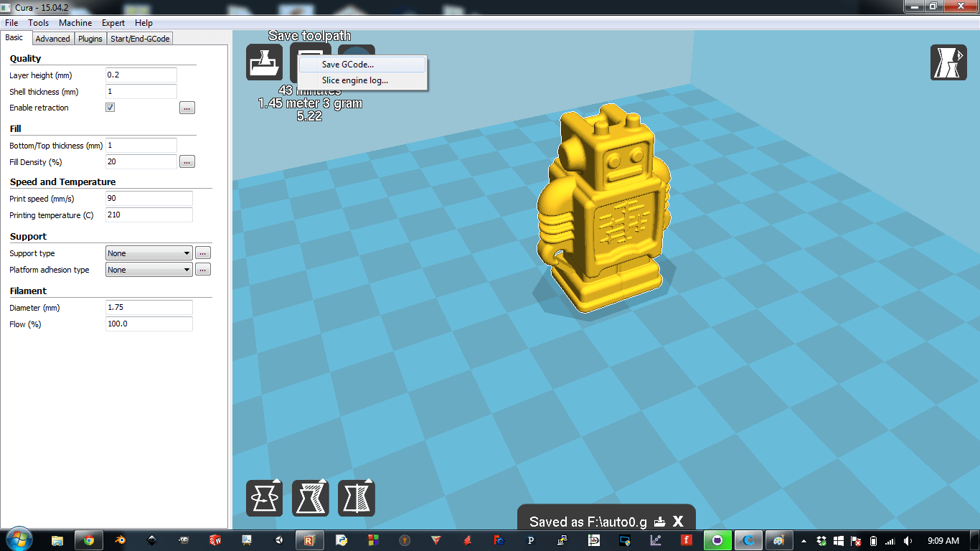Viewport: 980px width, 551px height.
Task: Click the Load model icon
Action: 264,62
